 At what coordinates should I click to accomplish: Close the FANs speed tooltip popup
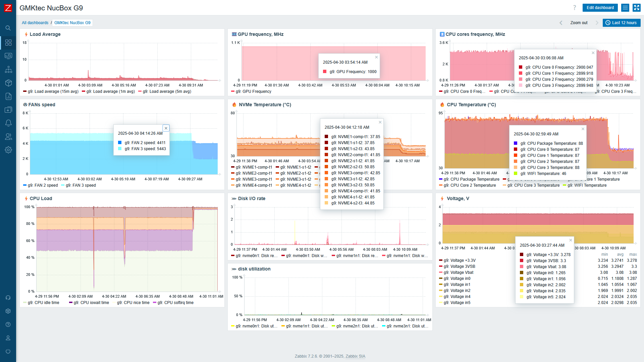[166, 128]
